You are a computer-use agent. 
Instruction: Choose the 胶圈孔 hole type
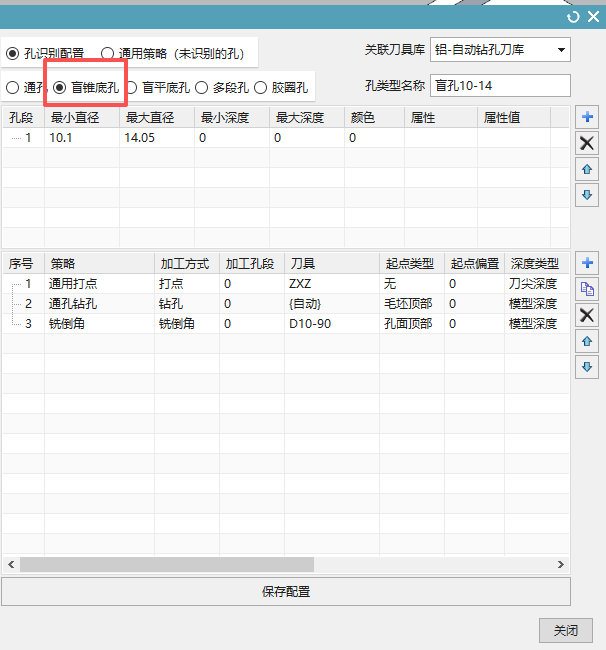pos(281,87)
